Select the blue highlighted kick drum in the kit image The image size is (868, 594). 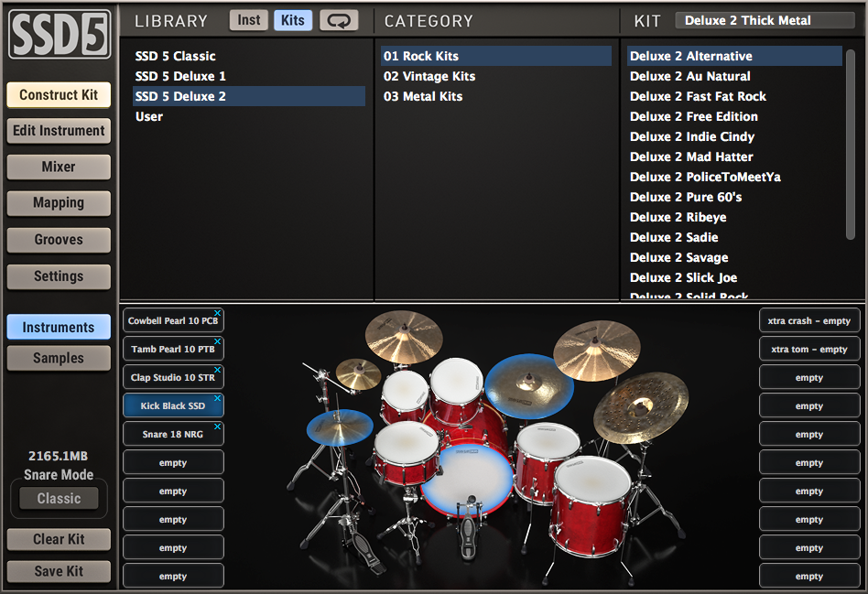468,480
